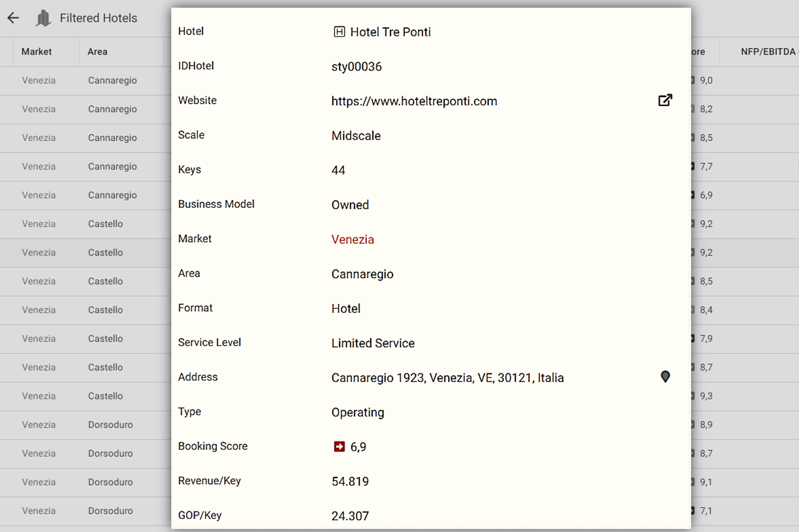Click the Booking Score value 6,9 in details

[x=358, y=447]
